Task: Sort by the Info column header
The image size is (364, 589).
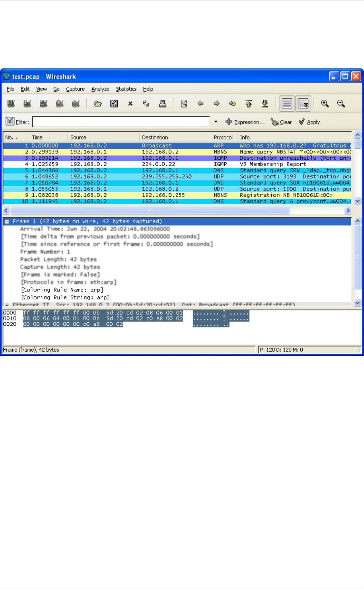Action: point(294,137)
